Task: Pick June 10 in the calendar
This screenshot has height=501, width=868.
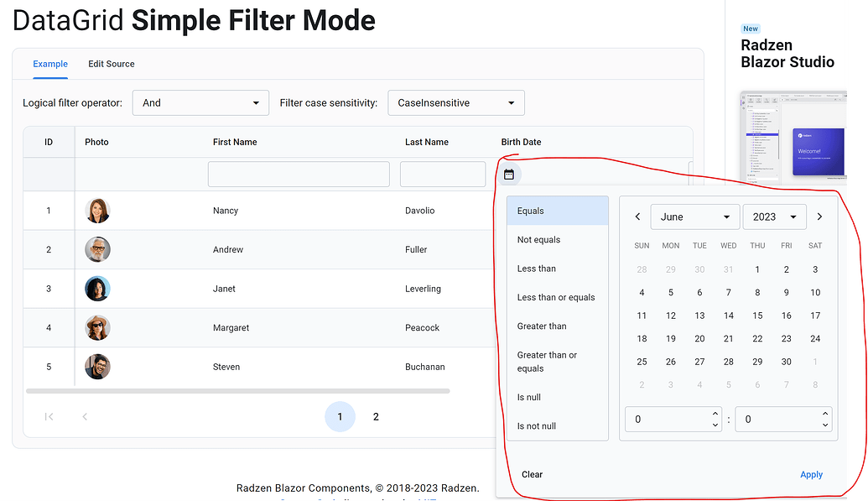Action: tap(815, 293)
